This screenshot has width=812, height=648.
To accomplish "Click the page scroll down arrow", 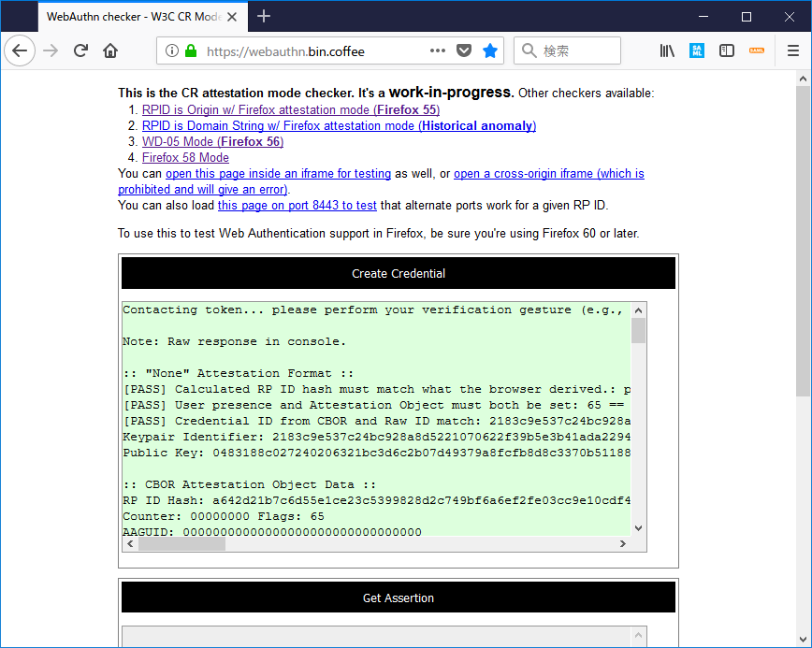I will click(803, 640).
